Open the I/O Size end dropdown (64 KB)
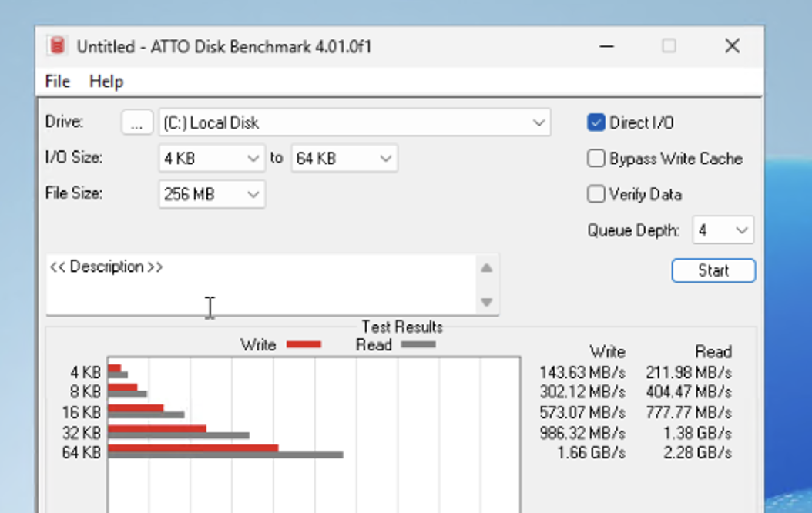 (344, 159)
